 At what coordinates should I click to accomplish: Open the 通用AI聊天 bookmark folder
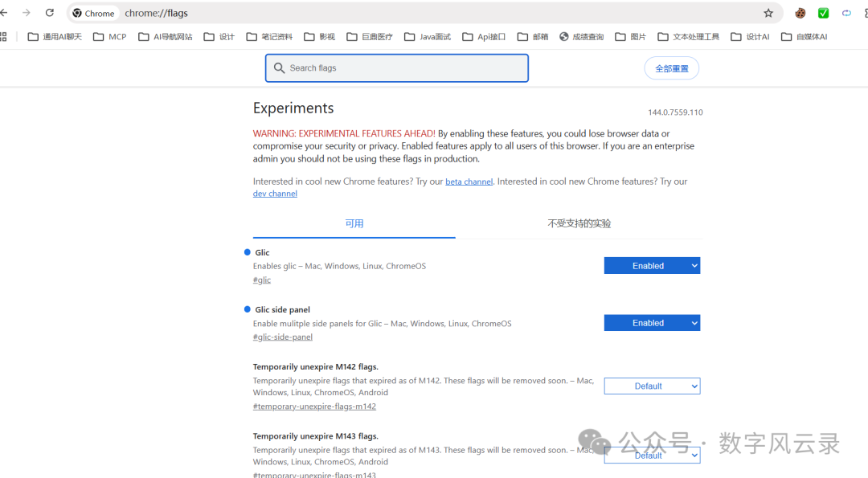pos(55,36)
